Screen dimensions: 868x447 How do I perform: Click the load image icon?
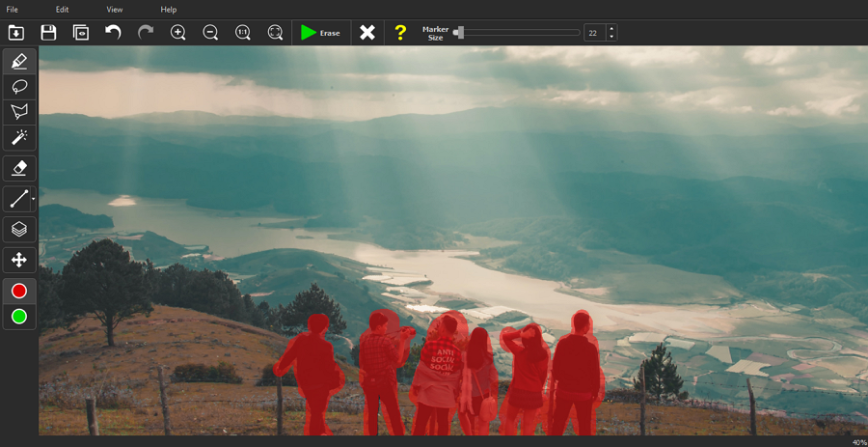click(16, 33)
